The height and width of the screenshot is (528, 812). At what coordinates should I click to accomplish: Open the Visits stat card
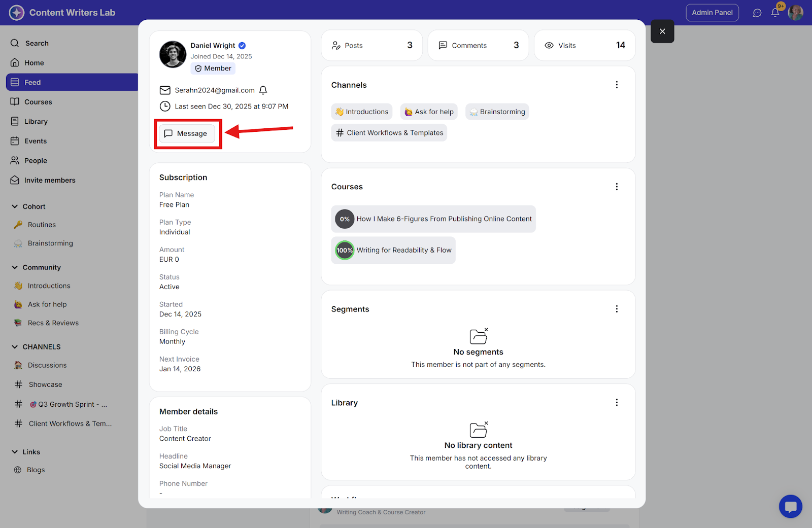[x=585, y=46]
